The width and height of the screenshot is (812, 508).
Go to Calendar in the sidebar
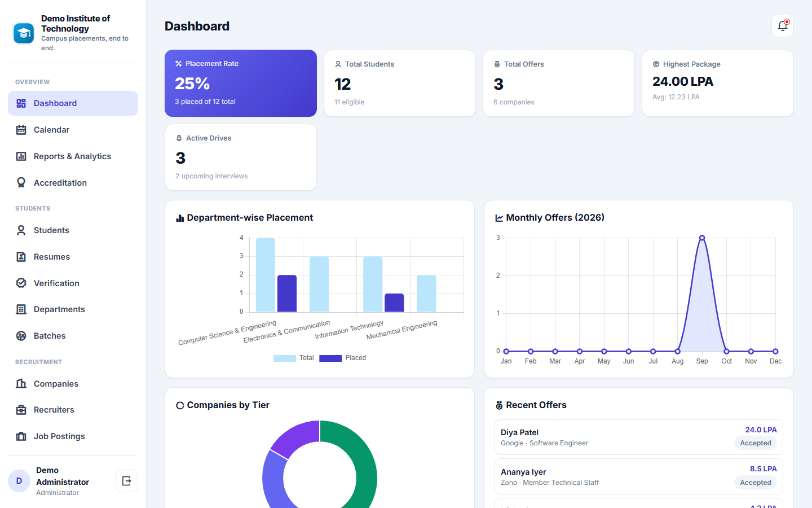pos(73,130)
